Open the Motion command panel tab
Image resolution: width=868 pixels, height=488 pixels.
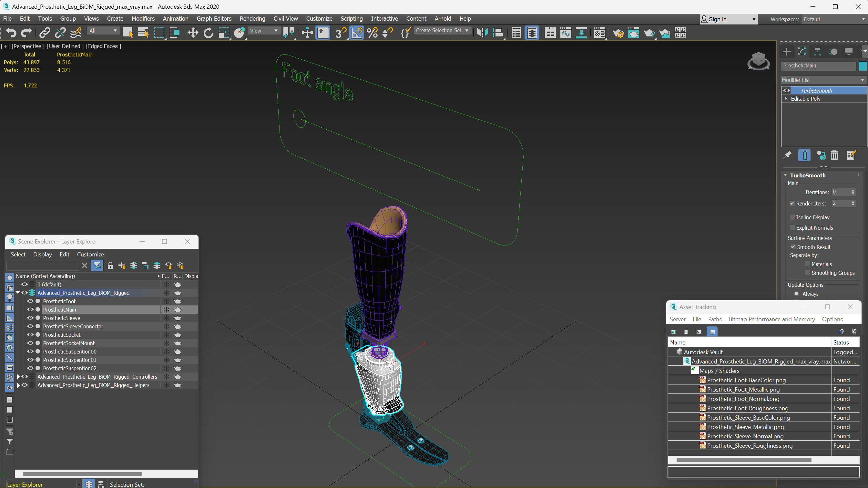coord(833,52)
